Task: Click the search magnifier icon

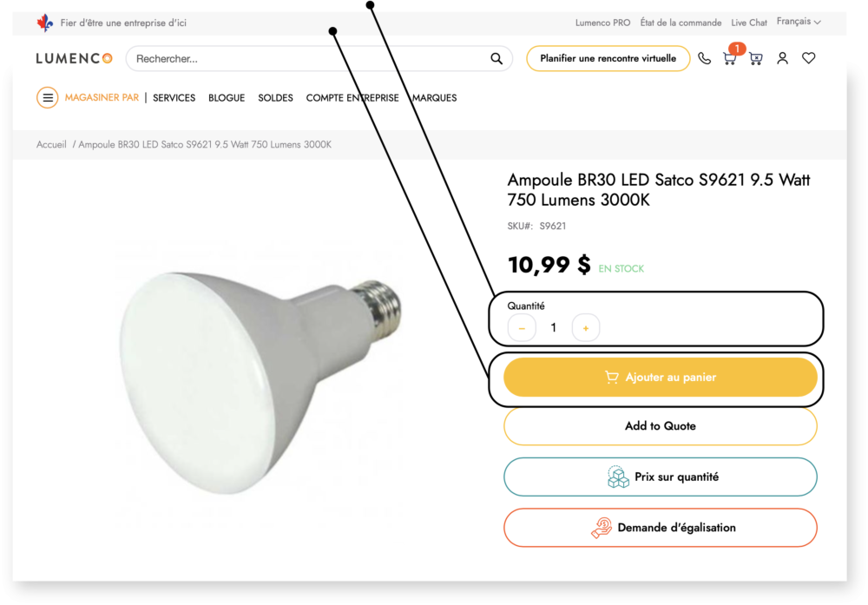Action: pyautogui.click(x=496, y=59)
